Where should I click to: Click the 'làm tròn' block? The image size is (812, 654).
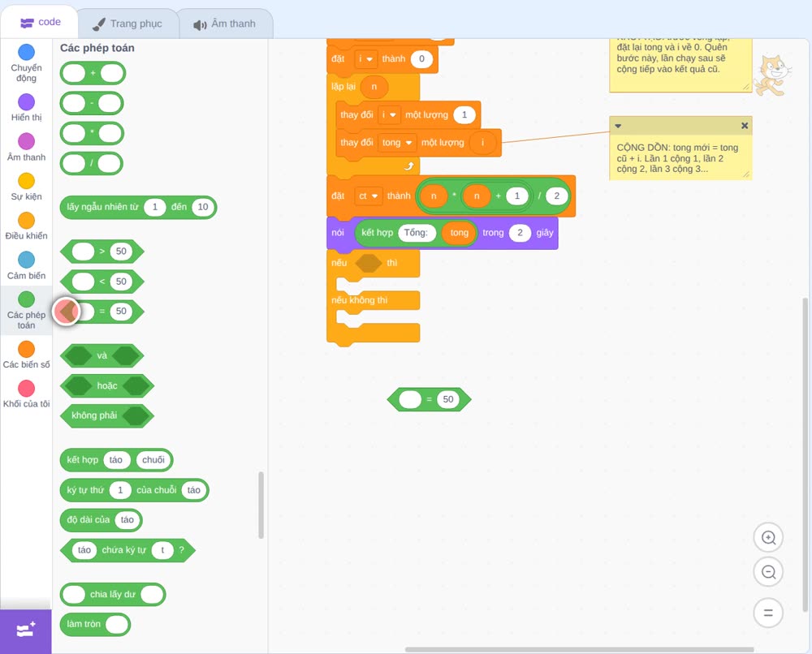click(95, 625)
